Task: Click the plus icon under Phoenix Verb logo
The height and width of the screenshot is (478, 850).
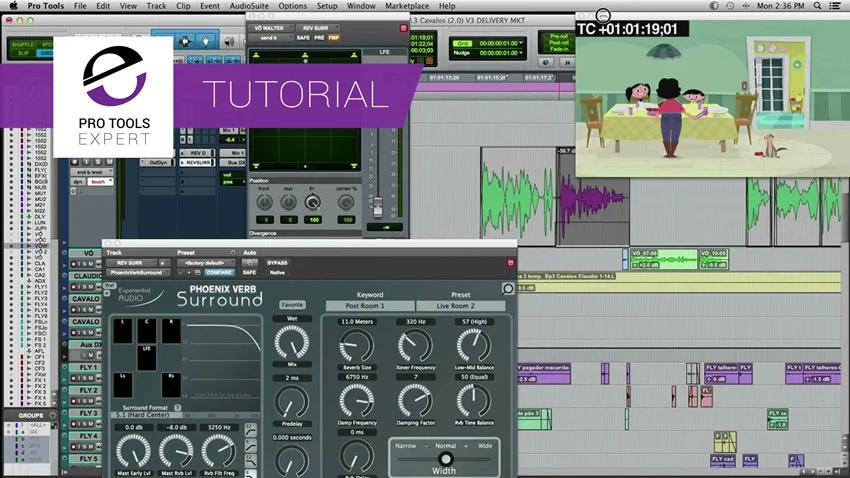Action: [x=107, y=293]
